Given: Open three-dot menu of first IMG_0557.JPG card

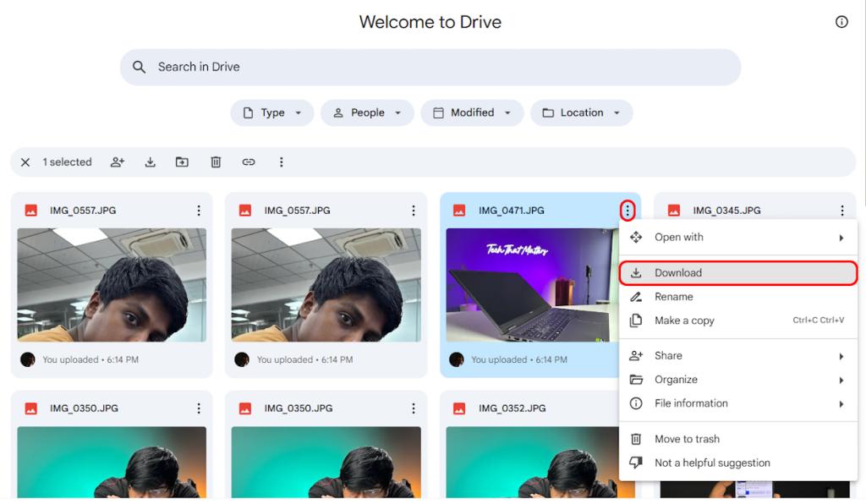Looking at the screenshot, I should click(x=199, y=211).
